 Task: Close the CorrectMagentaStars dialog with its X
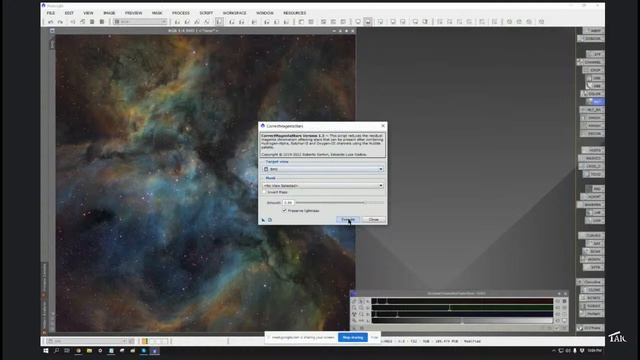pos(383,126)
